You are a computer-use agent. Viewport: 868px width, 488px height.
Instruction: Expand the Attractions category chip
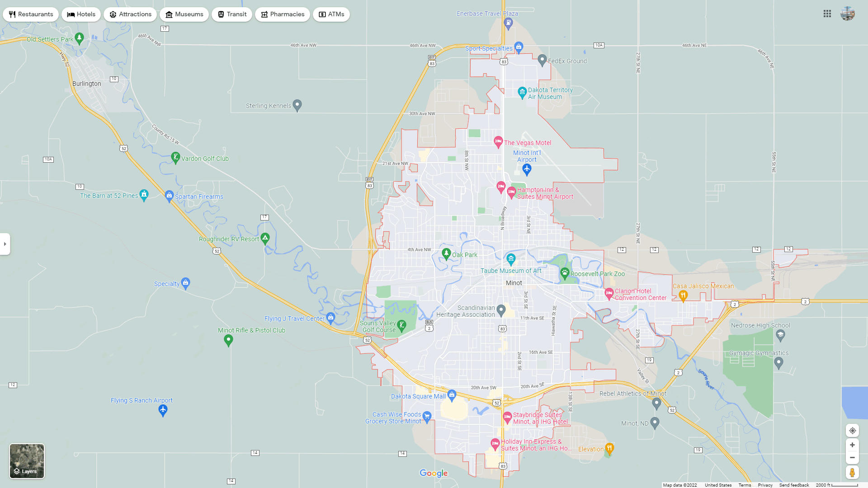pos(130,14)
